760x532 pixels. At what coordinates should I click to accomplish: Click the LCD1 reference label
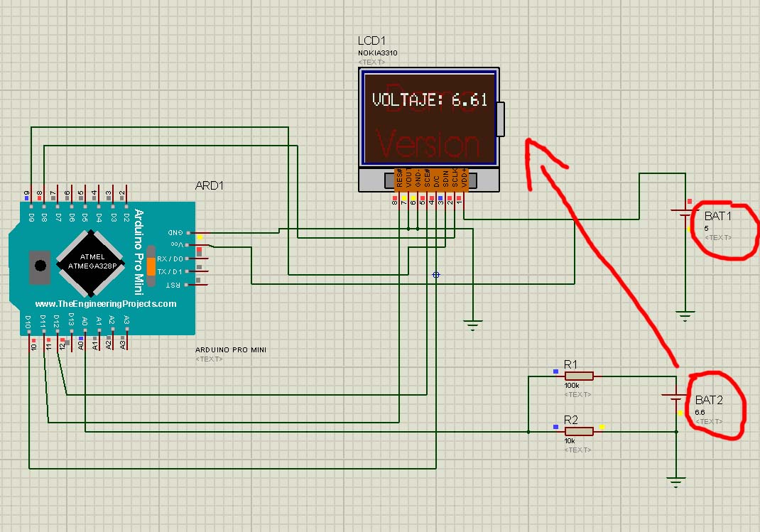pos(371,40)
